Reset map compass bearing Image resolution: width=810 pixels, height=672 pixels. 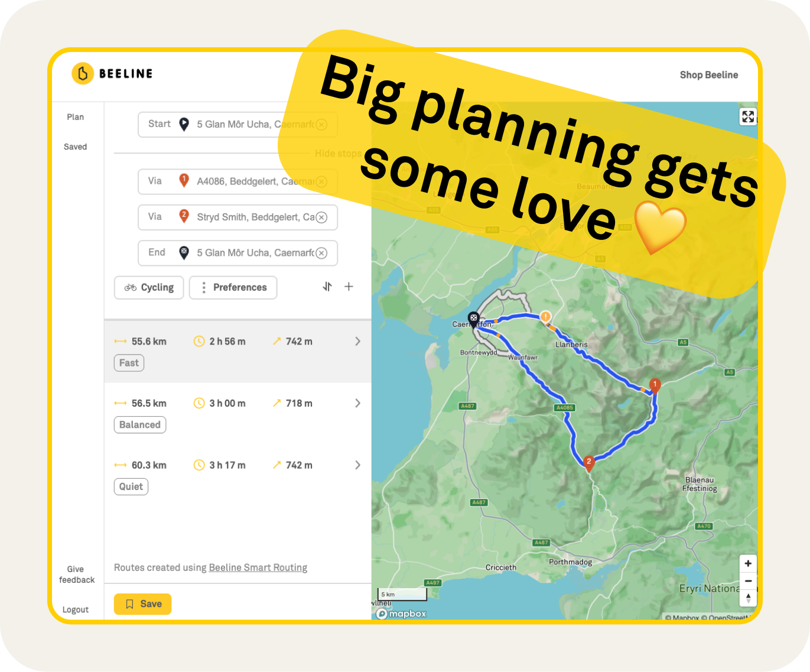click(748, 598)
